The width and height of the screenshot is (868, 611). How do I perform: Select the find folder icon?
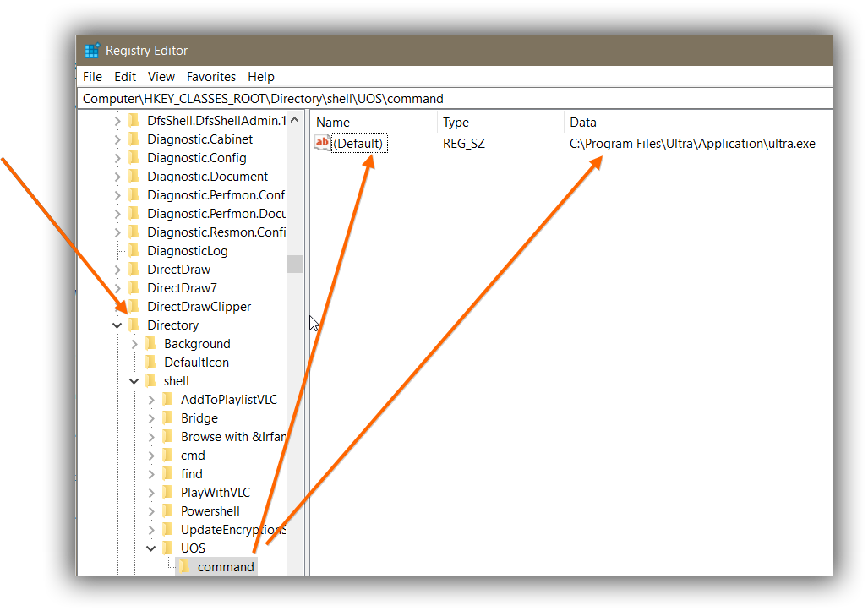[x=167, y=474]
